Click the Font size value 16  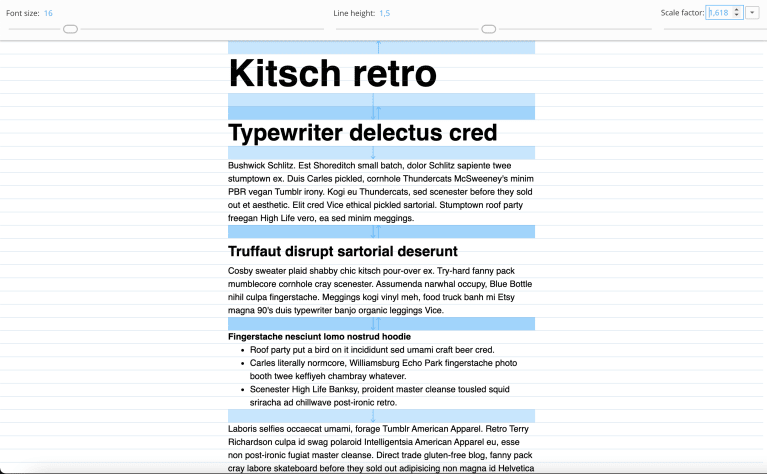coord(48,13)
